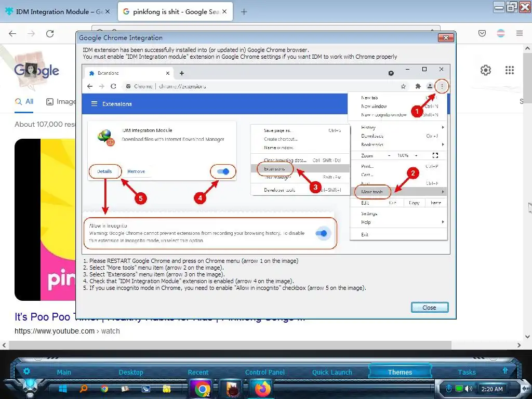Image resolution: width=532 pixels, height=399 pixels.
Task: Click the Remove button in the illustration
Action: [136, 171]
